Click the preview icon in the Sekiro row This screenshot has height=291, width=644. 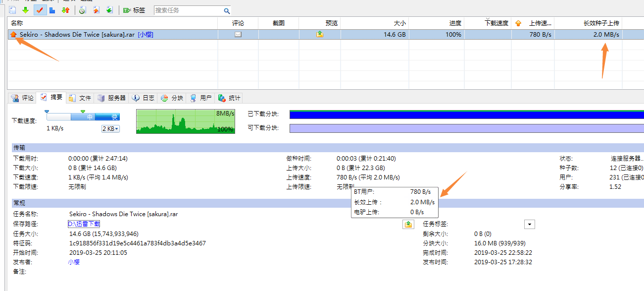[320, 35]
